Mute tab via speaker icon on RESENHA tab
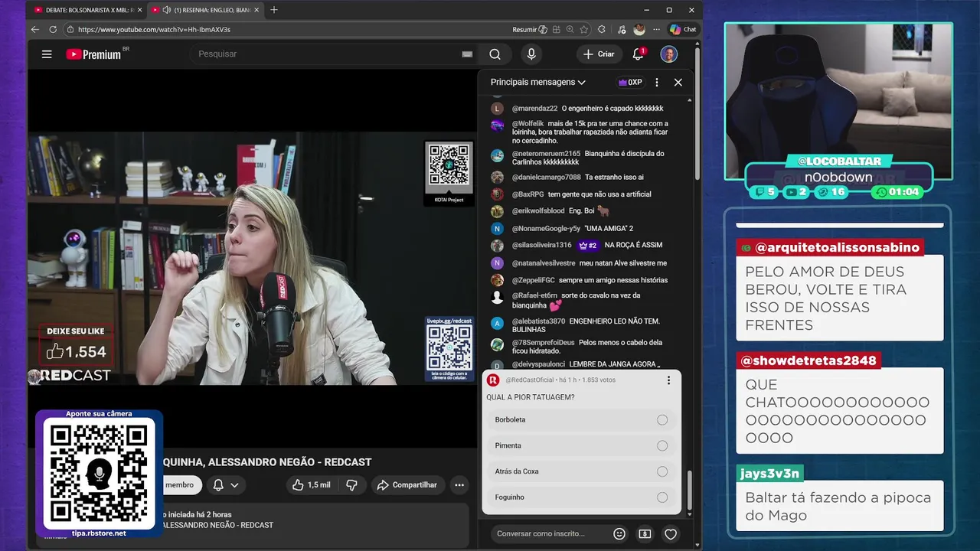 pyautogui.click(x=166, y=10)
